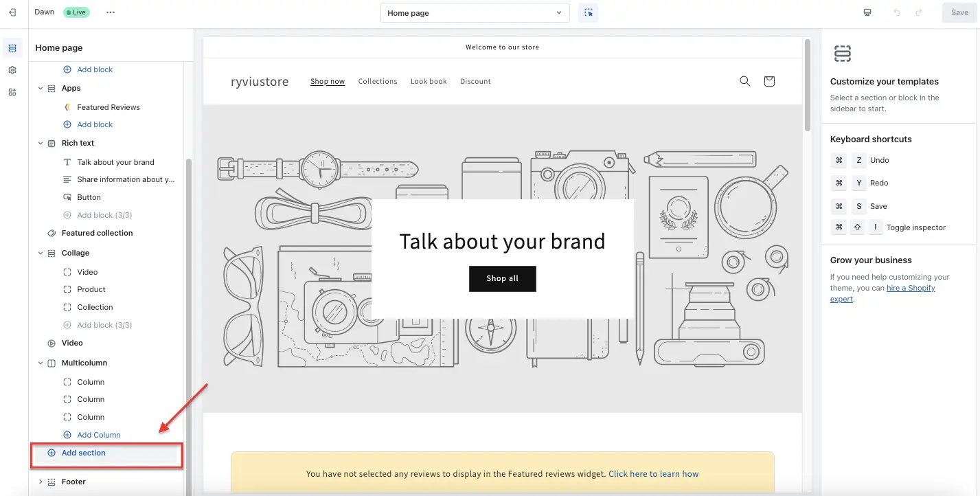Open Theme settings gear icon
Viewport: 980px width, 496px height.
pyautogui.click(x=12, y=69)
